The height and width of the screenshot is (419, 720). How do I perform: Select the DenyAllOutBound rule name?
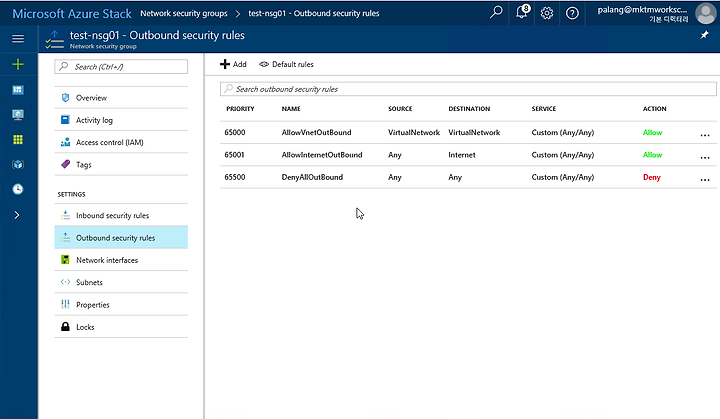pos(312,177)
